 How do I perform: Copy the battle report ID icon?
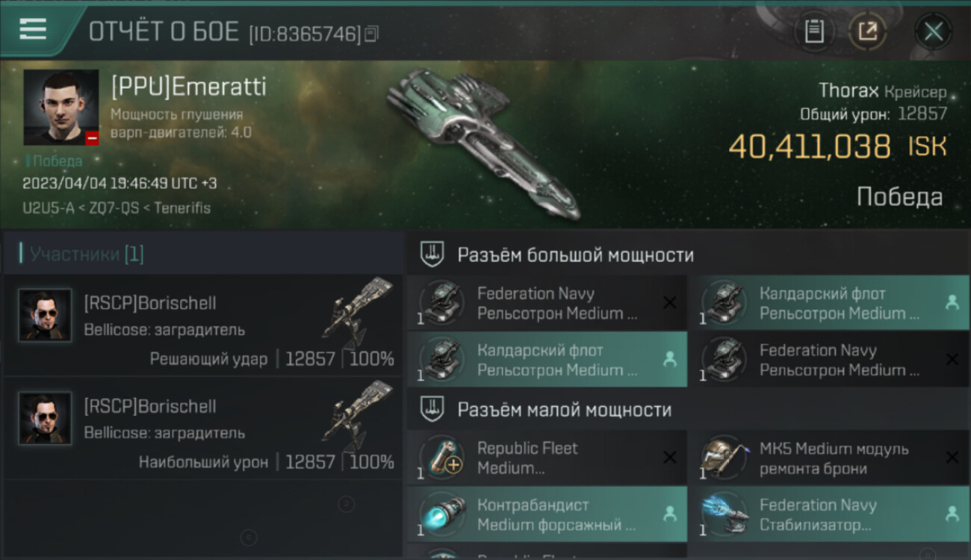(371, 34)
